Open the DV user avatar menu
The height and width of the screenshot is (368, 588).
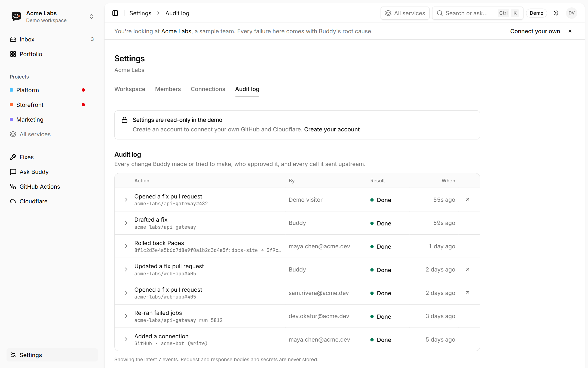[571, 13]
